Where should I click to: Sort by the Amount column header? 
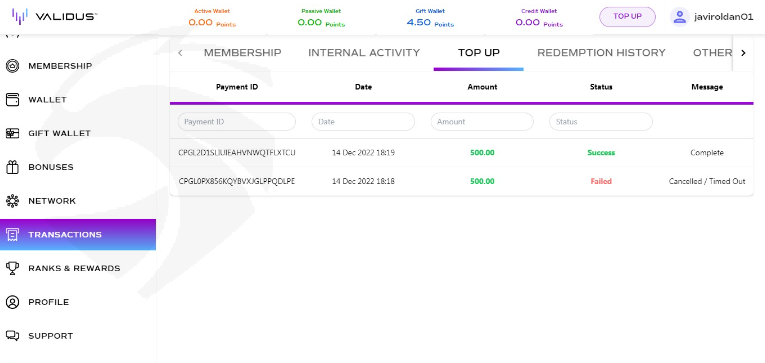tap(483, 87)
